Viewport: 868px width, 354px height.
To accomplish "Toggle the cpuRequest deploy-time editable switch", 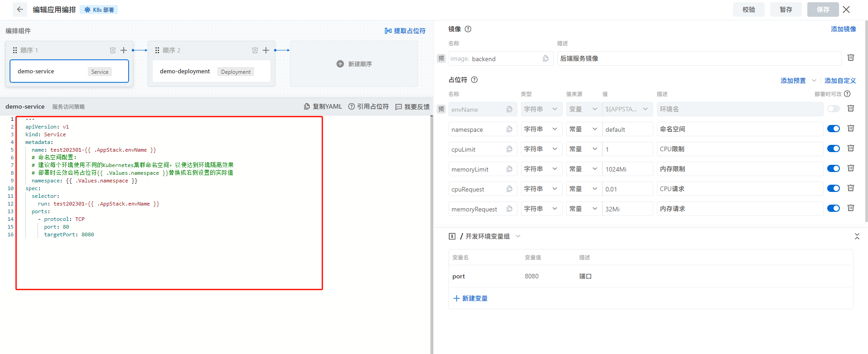I will pyautogui.click(x=834, y=188).
